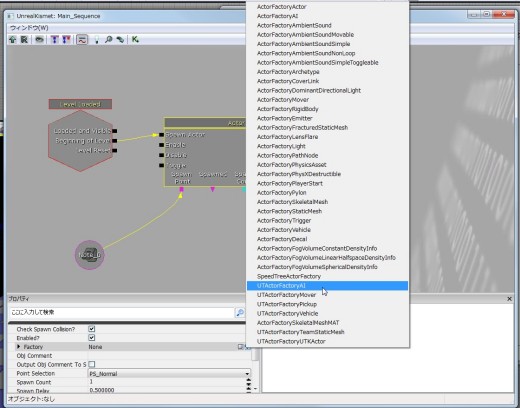Click the toolbar icon right of magnifier

click(120, 40)
